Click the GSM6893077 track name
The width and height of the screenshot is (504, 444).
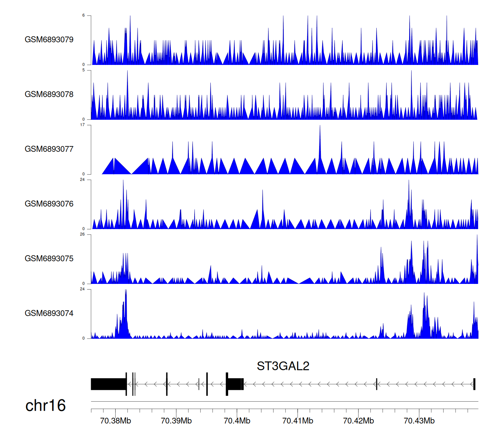click(49, 149)
